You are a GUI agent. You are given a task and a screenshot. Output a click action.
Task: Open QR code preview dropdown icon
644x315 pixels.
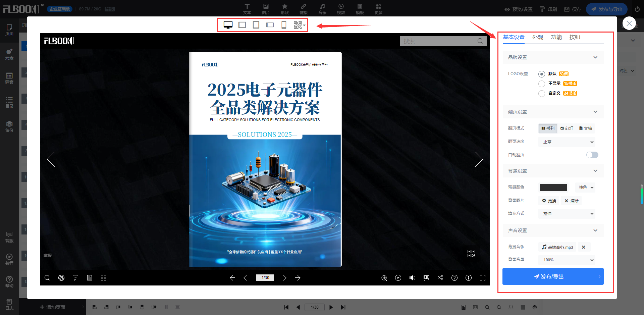point(299,25)
